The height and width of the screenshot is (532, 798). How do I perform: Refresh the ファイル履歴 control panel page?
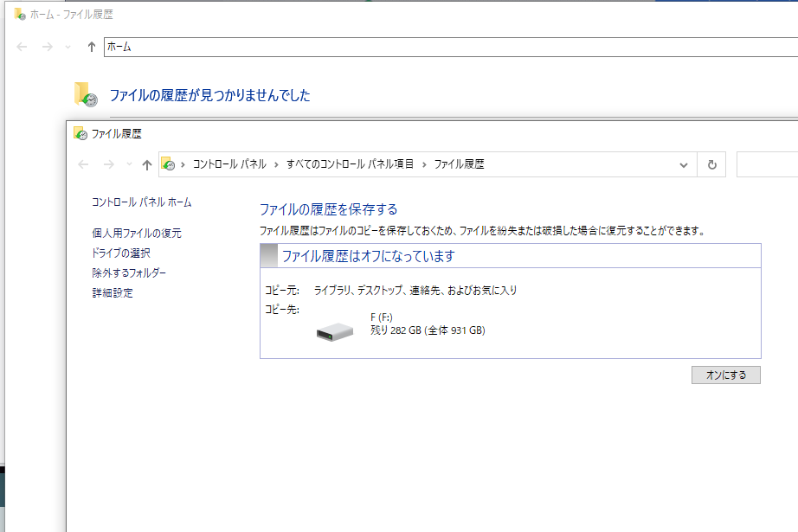click(x=711, y=164)
